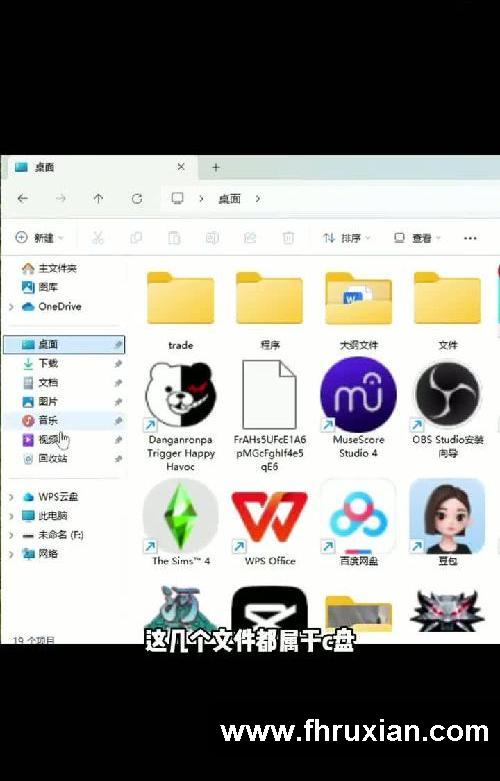Select WPS云盘 in the sidebar
Screen dimensions: 500x781
(50, 497)
